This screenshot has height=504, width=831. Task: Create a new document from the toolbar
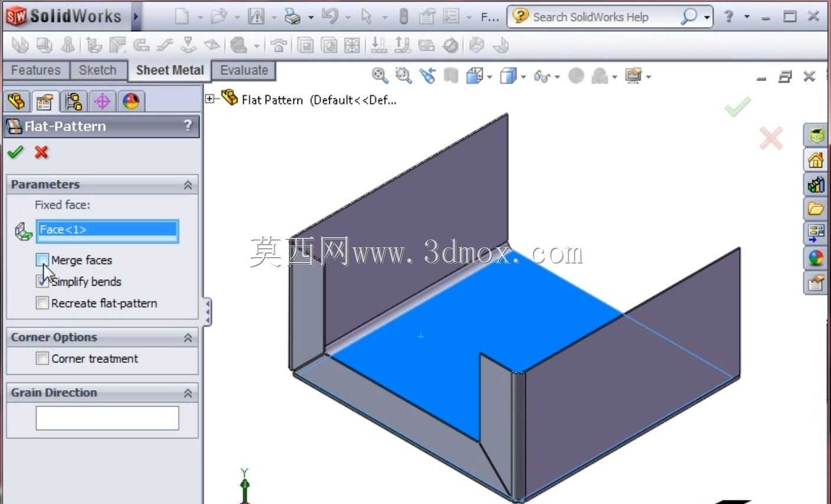pyautogui.click(x=181, y=17)
